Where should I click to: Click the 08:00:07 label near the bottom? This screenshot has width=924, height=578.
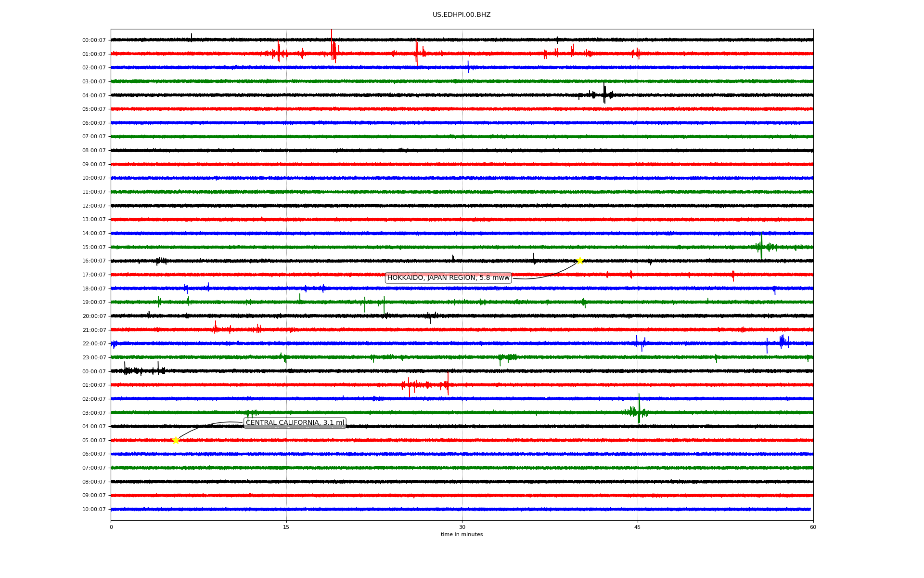(x=94, y=482)
